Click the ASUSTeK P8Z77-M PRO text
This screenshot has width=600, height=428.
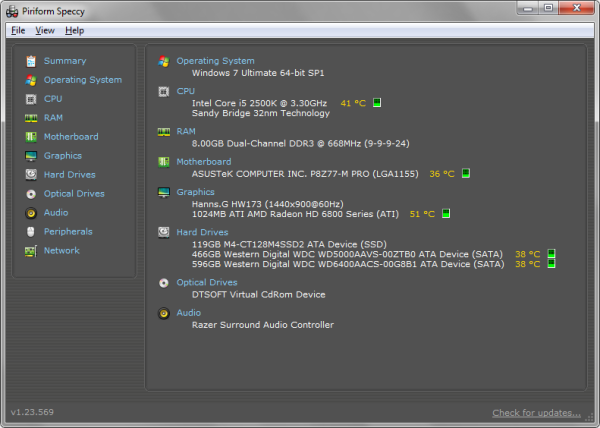coord(305,174)
